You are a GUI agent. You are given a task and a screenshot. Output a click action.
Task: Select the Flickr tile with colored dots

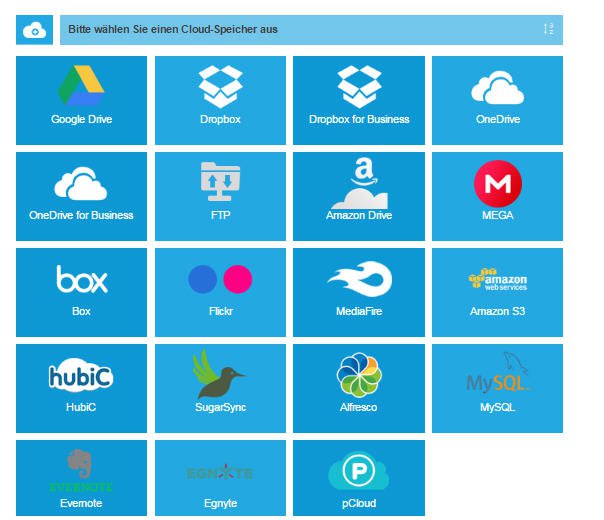tap(220, 292)
